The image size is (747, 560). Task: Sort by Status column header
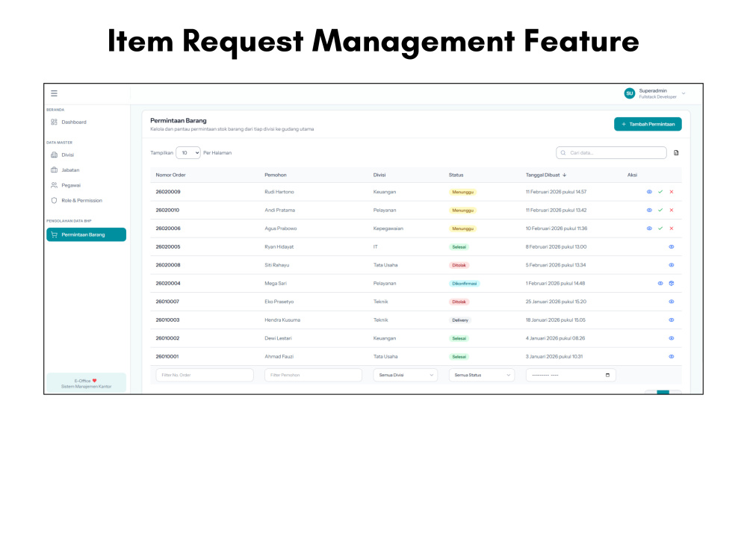[456, 175]
